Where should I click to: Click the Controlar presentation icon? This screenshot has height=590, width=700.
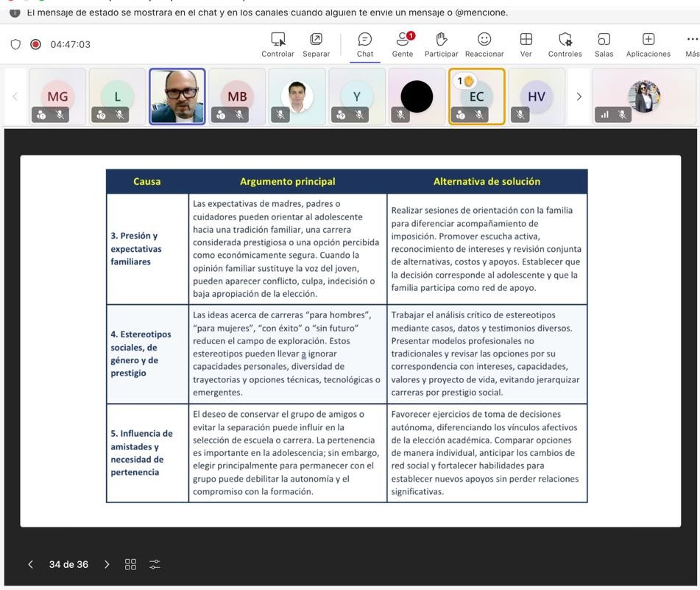pos(277,45)
